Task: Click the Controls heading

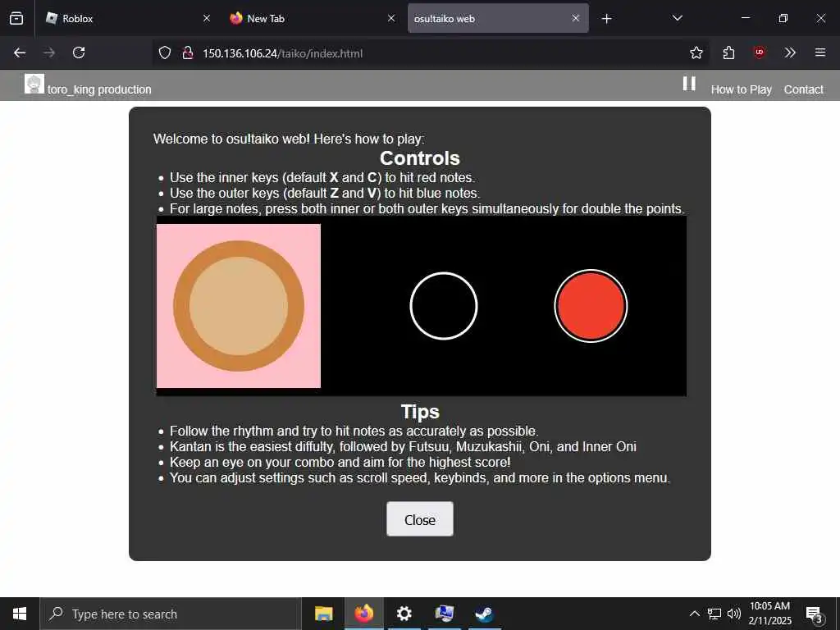Action: [419, 158]
